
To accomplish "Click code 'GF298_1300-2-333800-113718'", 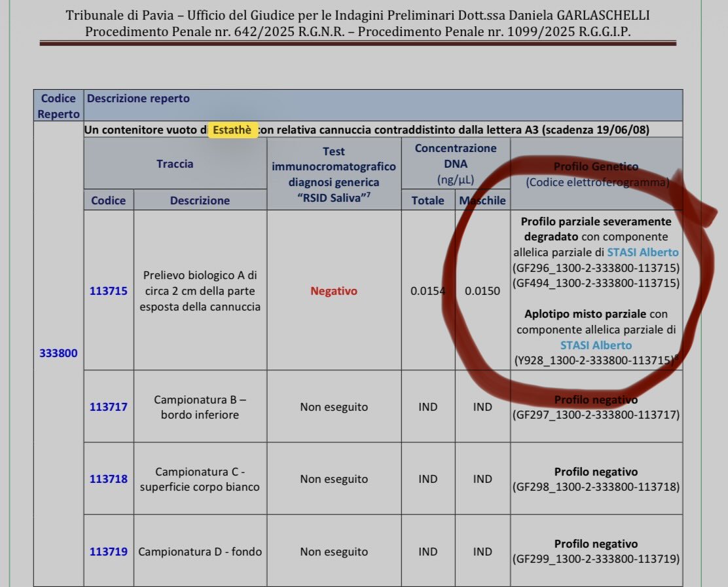I will tap(596, 487).
